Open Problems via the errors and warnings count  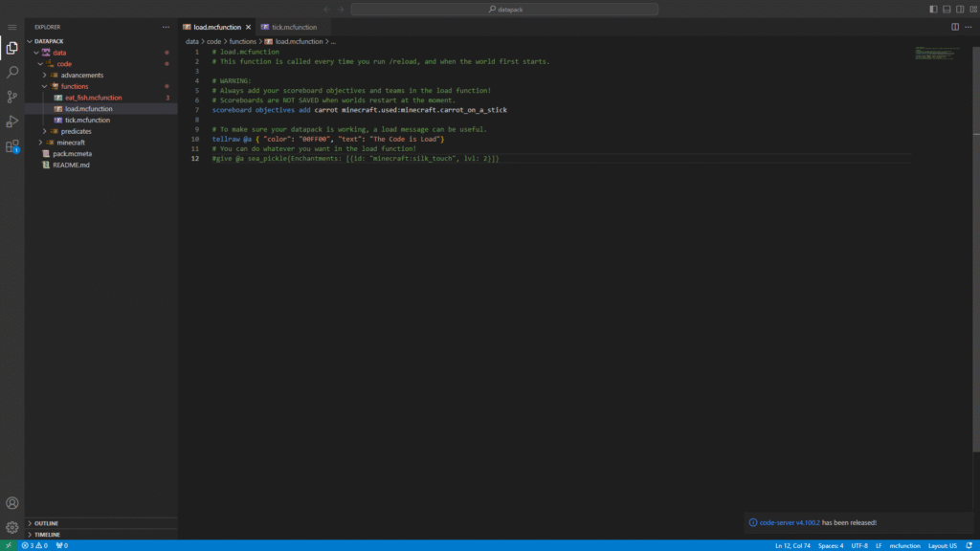[35, 545]
